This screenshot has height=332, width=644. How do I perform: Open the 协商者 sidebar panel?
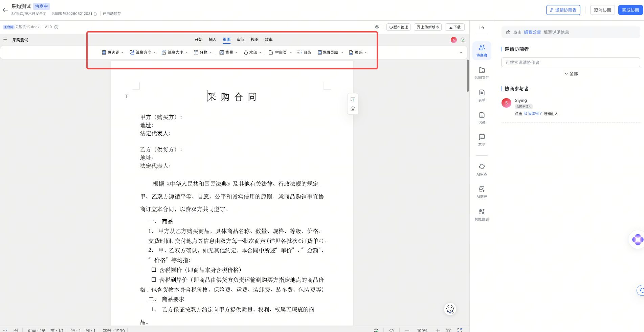click(x=482, y=50)
